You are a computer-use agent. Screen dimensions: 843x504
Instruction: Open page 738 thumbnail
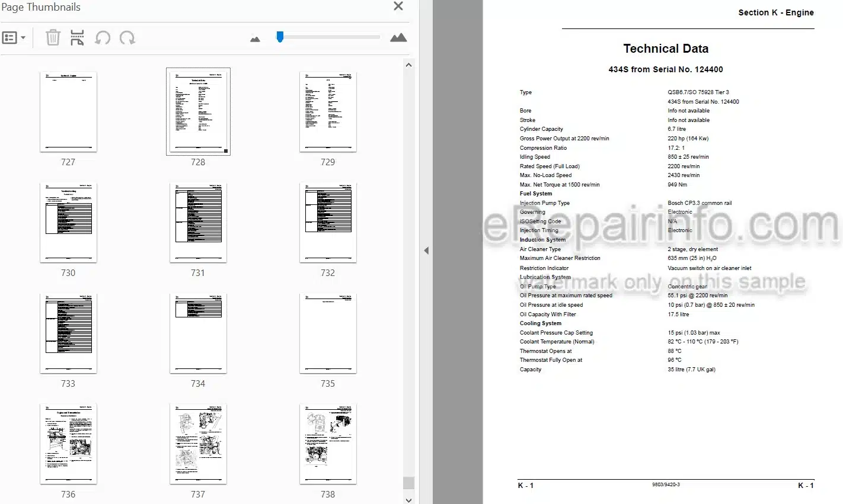(328, 444)
